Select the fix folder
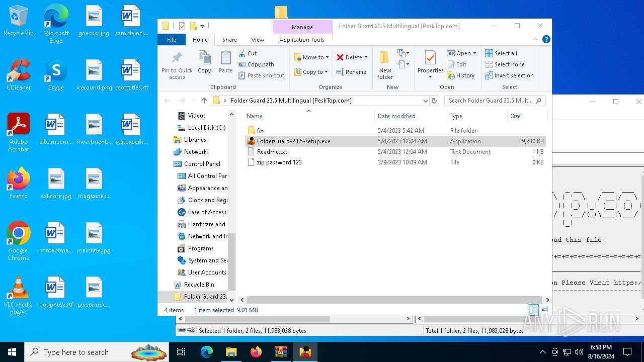This screenshot has height=362, width=644. click(395, 131)
